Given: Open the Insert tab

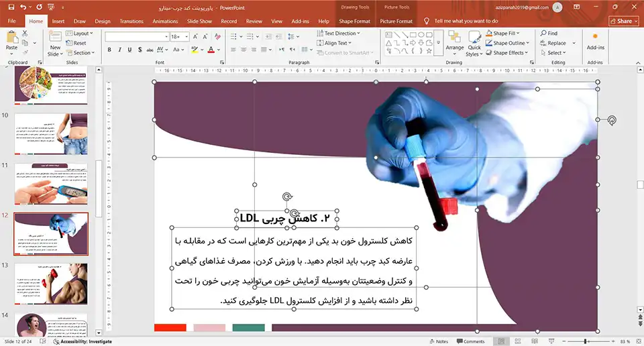Looking at the screenshot, I should point(58,21).
